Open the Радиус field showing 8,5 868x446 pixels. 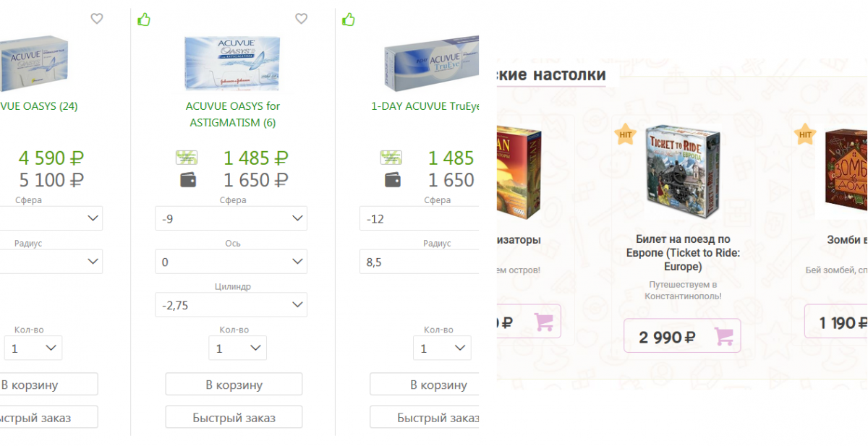[420, 262]
